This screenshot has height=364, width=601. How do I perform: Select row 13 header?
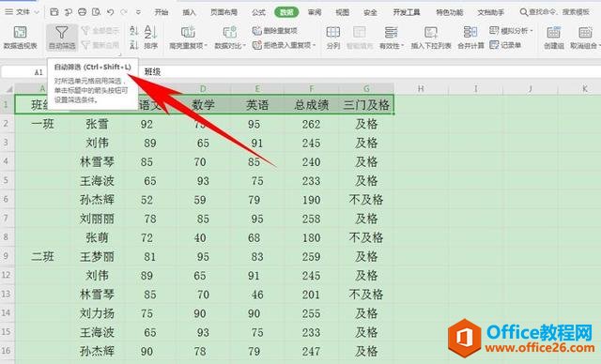point(7,294)
